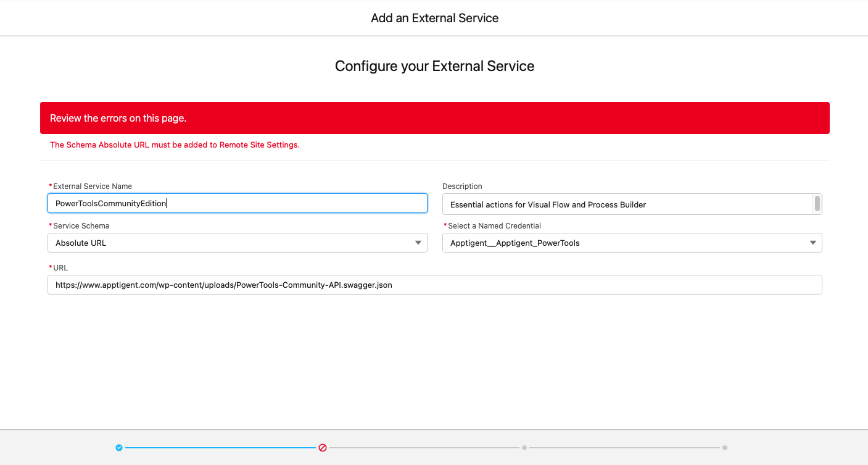This screenshot has width=868, height=465.
Task: Click the red asterisk beside URL label
Action: pos(50,267)
